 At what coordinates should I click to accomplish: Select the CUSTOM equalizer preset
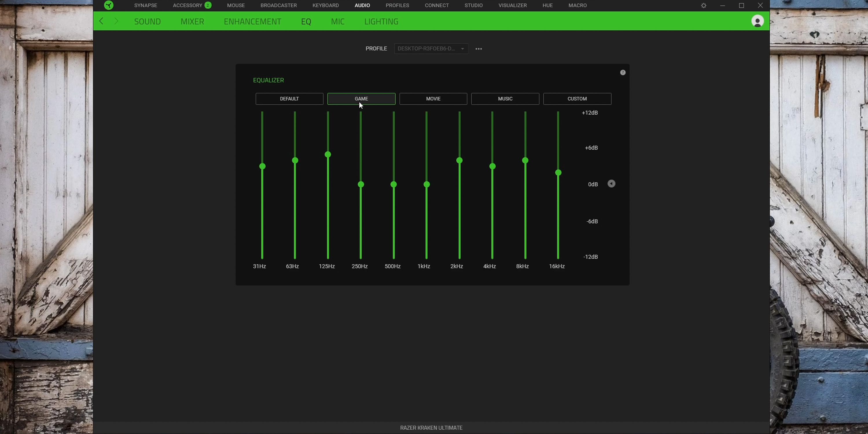[x=577, y=99]
